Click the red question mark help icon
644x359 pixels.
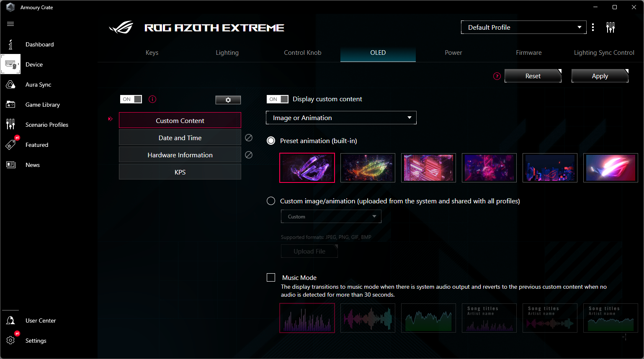coord(497,76)
